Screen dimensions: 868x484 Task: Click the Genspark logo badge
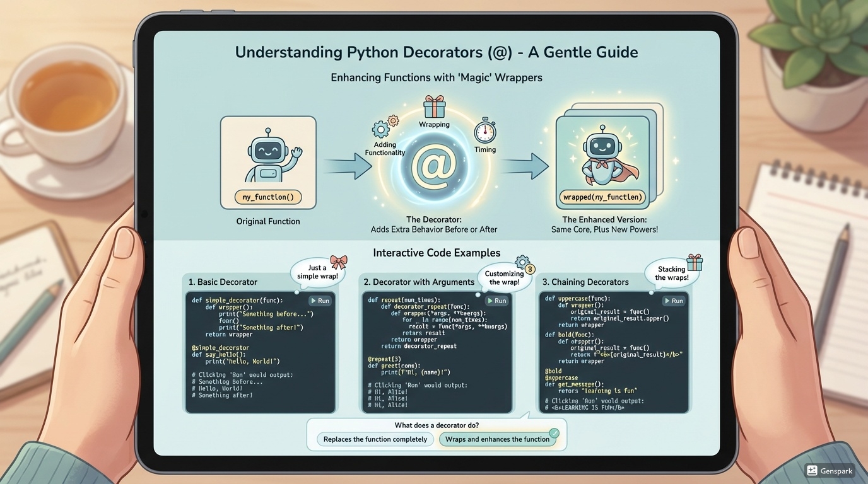point(830,471)
